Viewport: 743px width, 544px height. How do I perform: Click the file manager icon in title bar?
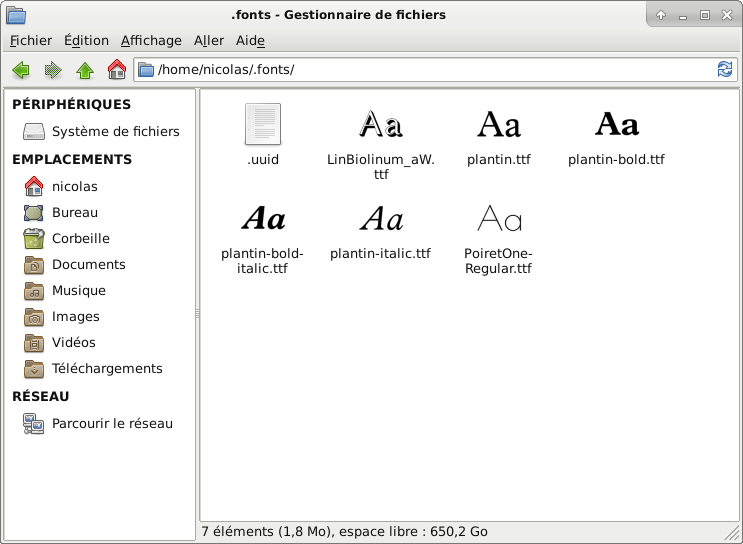pos(16,15)
